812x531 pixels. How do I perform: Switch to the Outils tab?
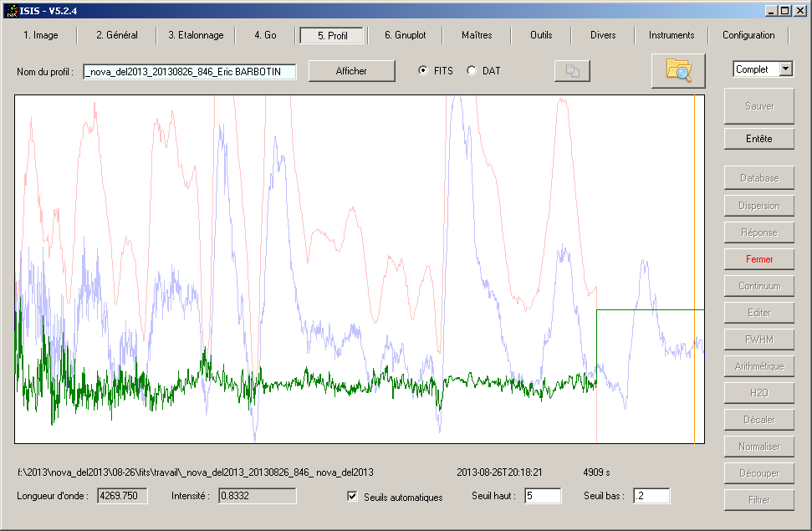tap(541, 35)
